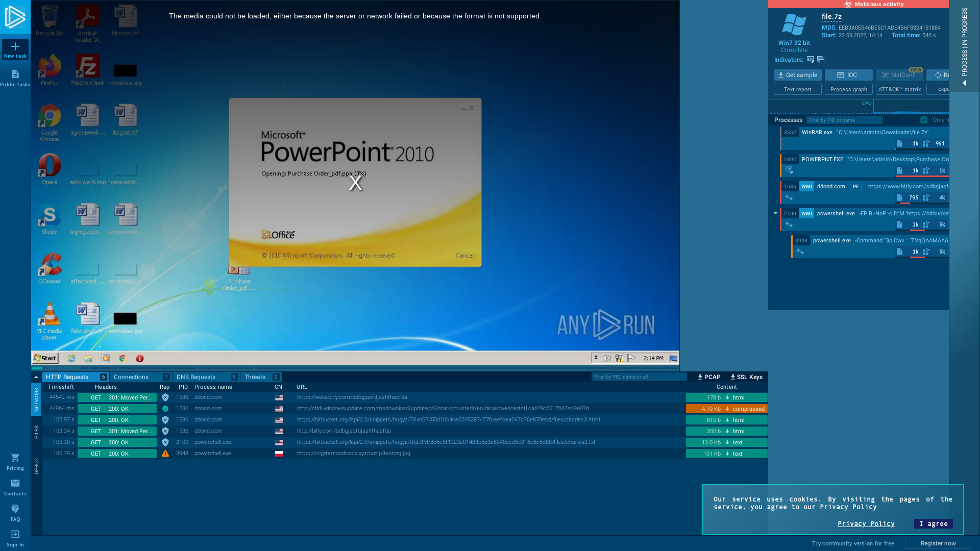Viewport: 980px width, 551px height.
Task: Select the CCleaner desktop icon
Action: pos(50,268)
